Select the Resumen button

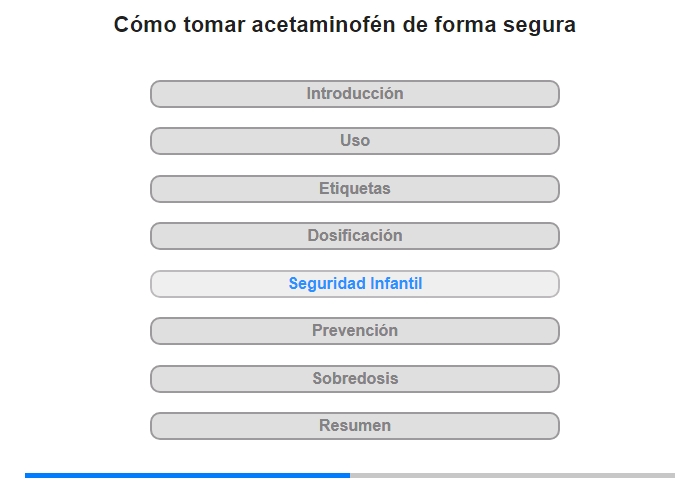[x=355, y=426]
